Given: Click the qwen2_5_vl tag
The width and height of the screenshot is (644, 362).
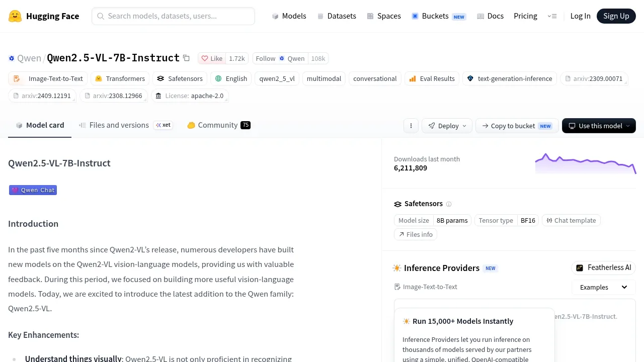Looking at the screenshot, I should (x=277, y=78).
